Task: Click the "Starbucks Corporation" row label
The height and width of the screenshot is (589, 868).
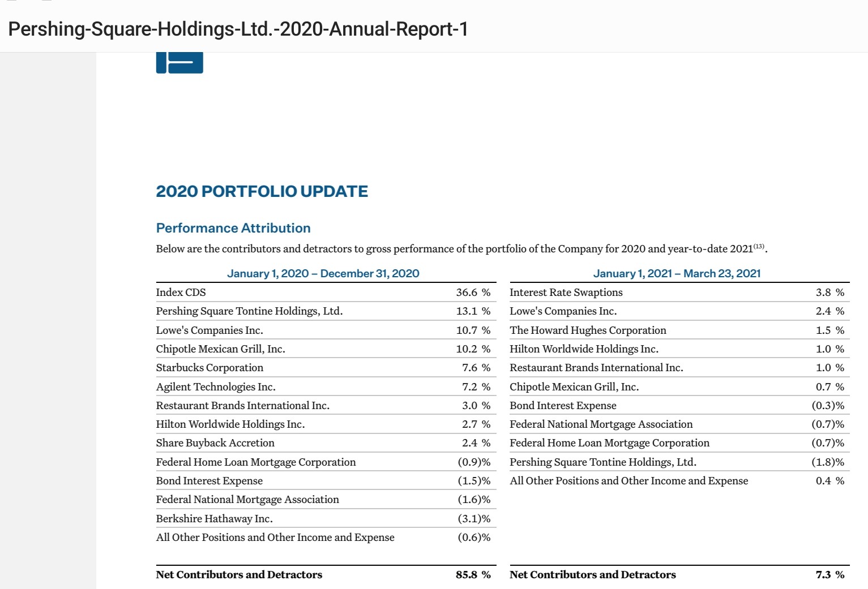Action: pos(210,368)
